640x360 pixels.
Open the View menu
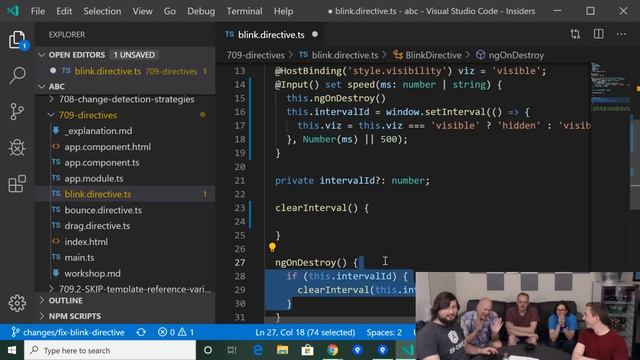(142, 11)
